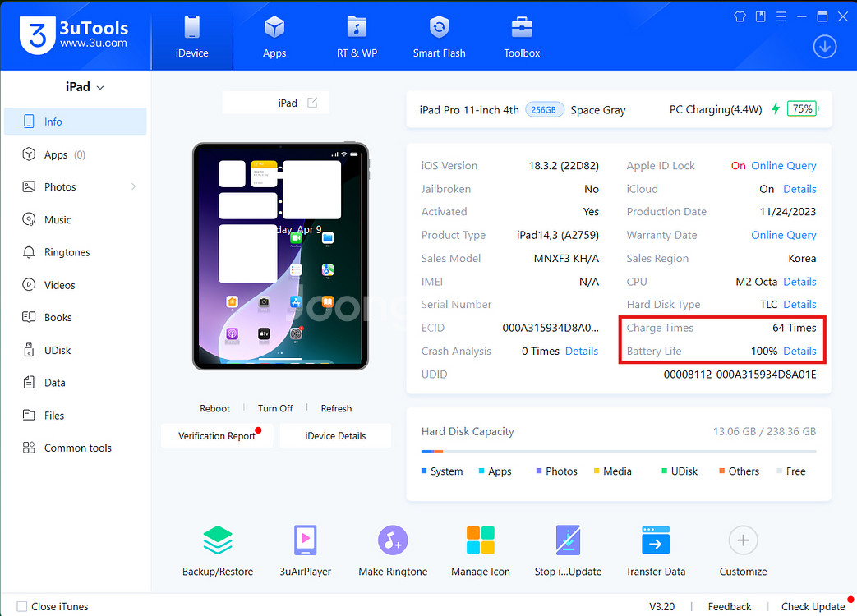Open iDevice Details
This screenshot has height=616, width=857.
[x=335, y=436]
